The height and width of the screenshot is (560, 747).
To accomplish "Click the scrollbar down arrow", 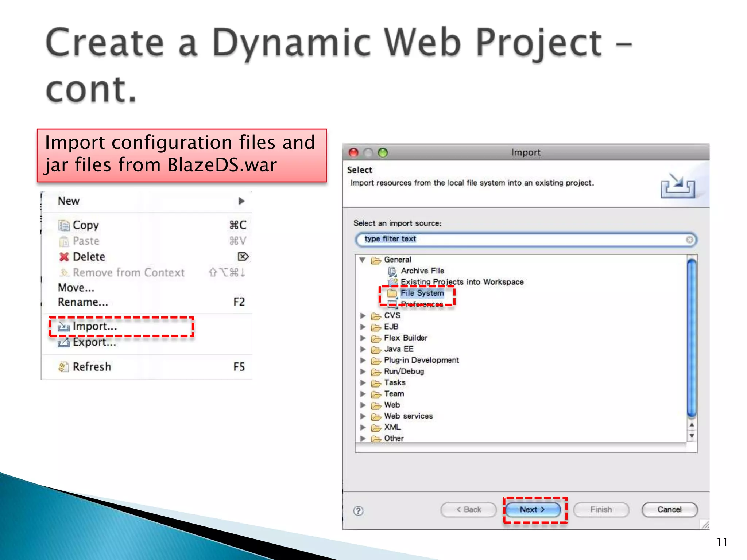I will point(692,436).
